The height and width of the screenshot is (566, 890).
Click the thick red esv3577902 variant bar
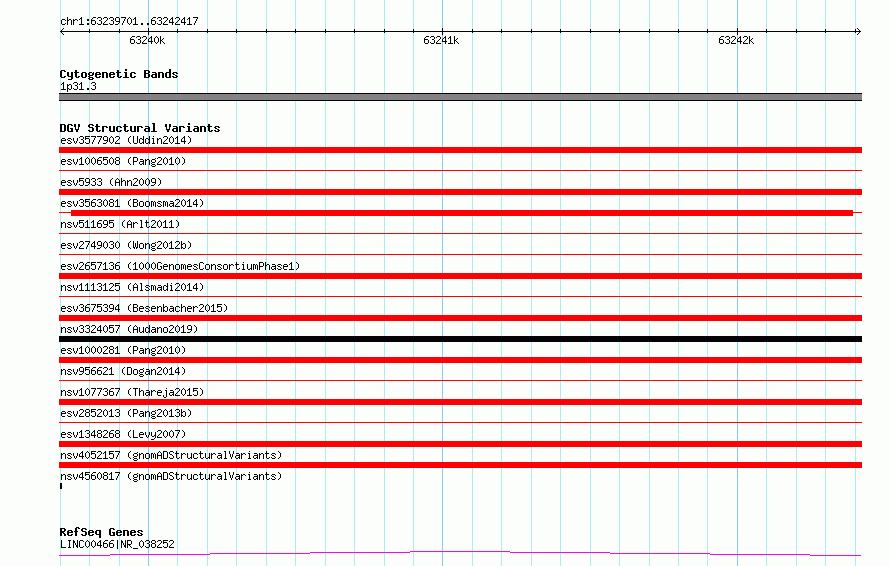click(x=460, y=150)
